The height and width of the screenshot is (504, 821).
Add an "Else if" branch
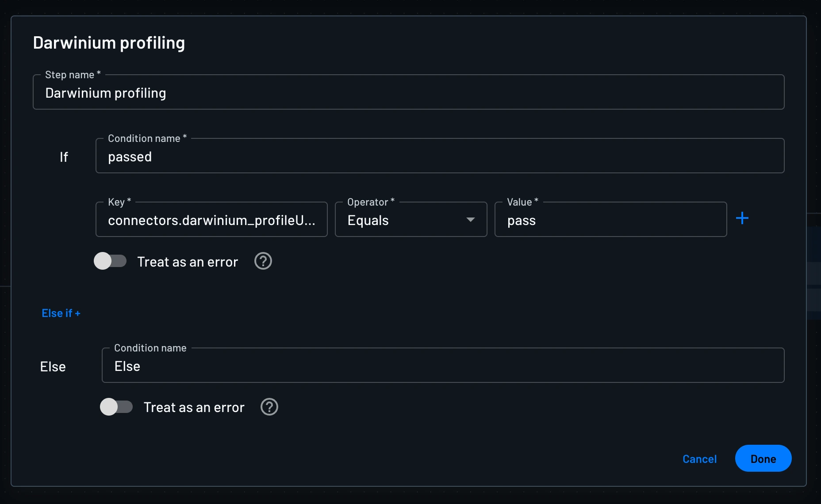[x=61, y=313]
